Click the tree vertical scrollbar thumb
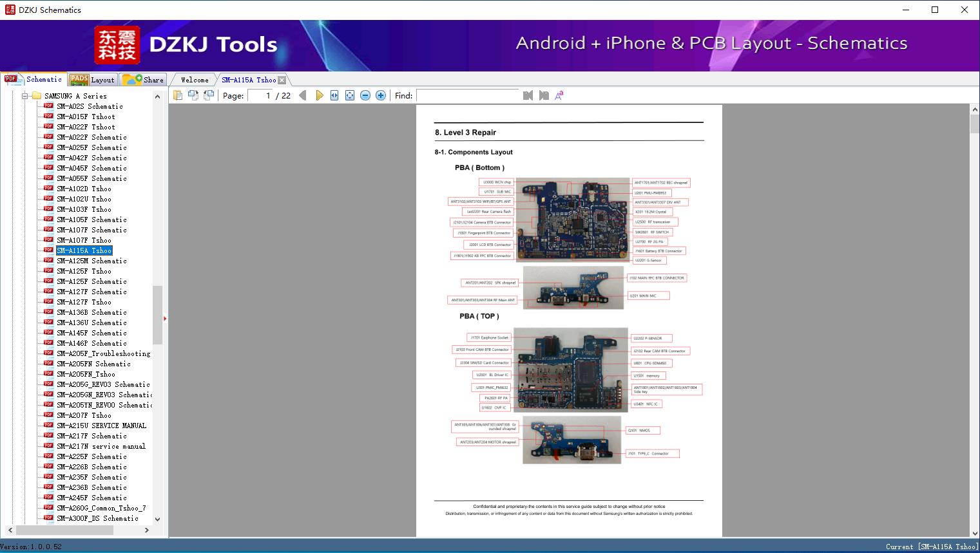 [x=157, y=315]
